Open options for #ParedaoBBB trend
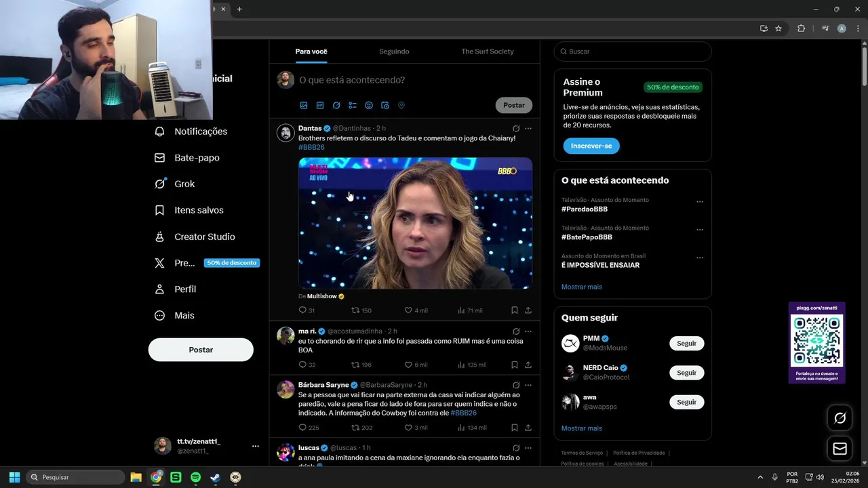The width and height of the screenshot is (868, 488). [x=700, y=202]
